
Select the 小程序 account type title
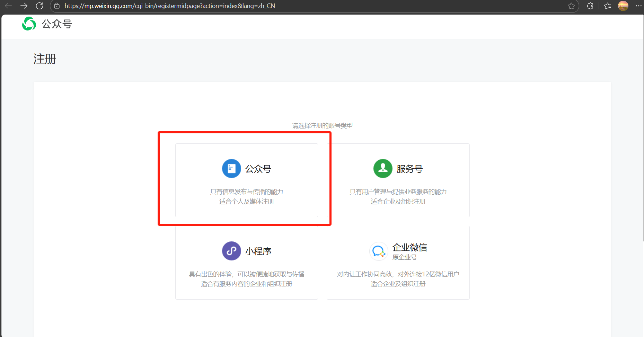click(258, 251)
